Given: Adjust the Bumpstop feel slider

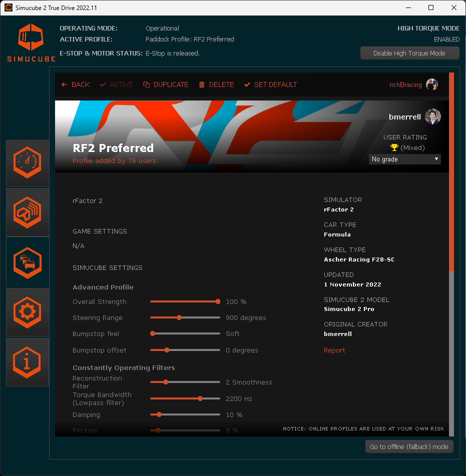Looking at the screenshot, I should coord(185,333).
